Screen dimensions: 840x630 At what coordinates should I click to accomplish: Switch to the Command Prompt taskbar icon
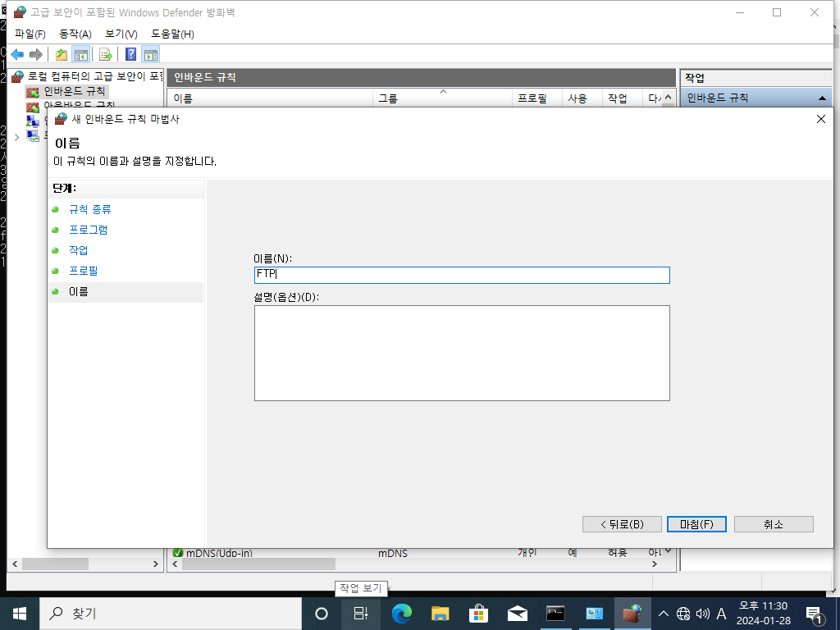(555, 614)
